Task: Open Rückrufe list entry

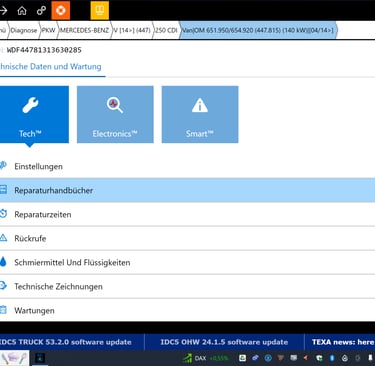Action: click(187, 238)
